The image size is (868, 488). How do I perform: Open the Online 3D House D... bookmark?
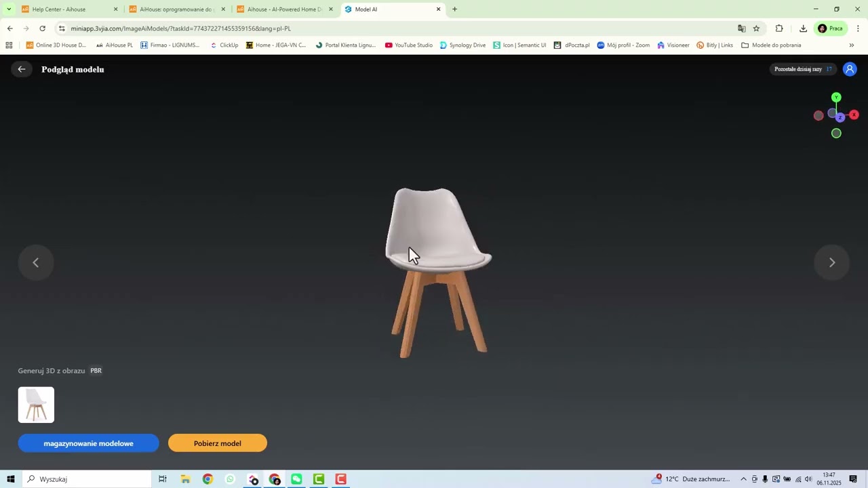point(56,45)
